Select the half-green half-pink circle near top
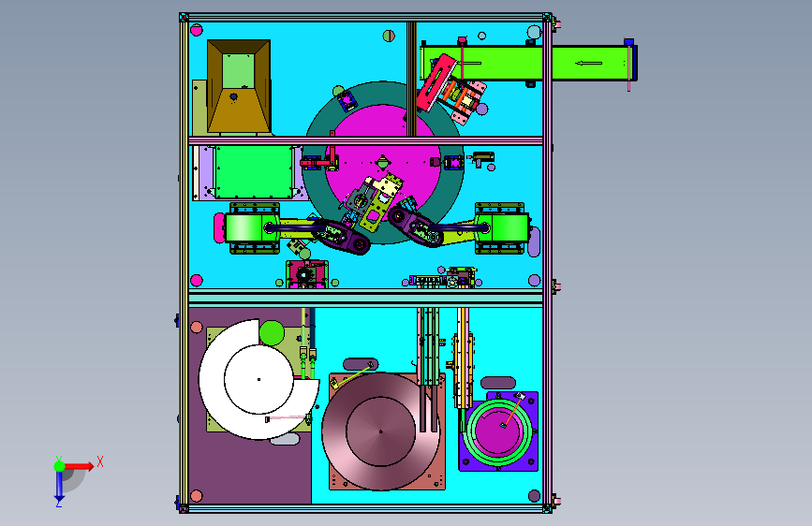The height and width of the screenshot is (526, 812). point(389,36)
